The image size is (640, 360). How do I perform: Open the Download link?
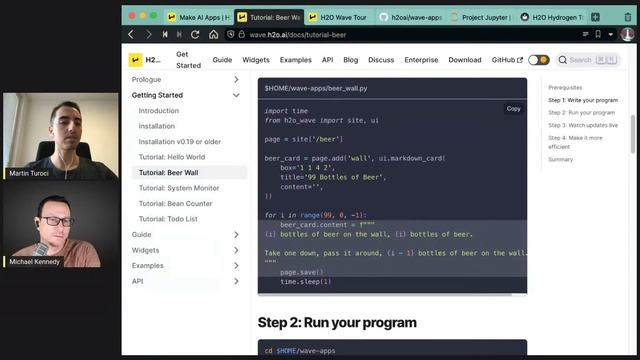coord(465,60)
